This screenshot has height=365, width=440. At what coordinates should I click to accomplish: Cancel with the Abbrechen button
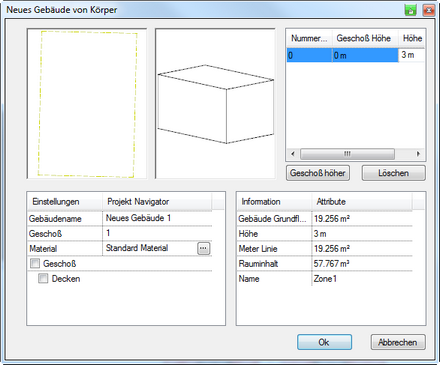pos(398,342)
